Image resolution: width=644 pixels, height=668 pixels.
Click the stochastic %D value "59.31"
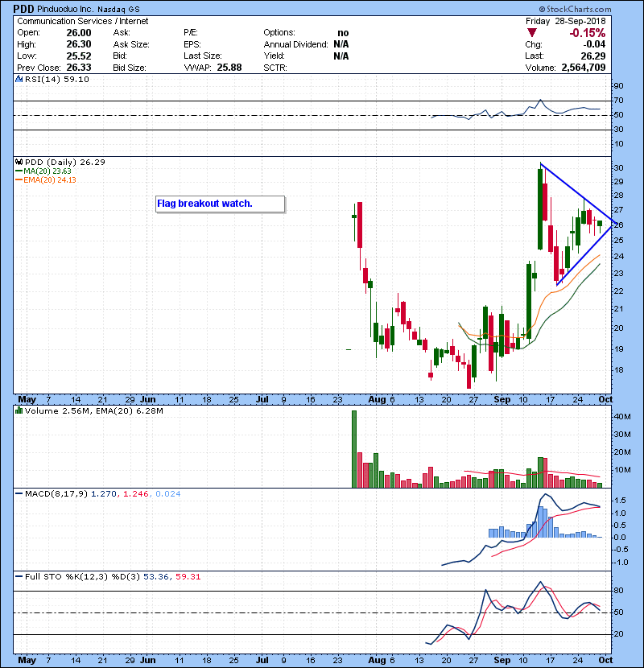pos(188,576)
